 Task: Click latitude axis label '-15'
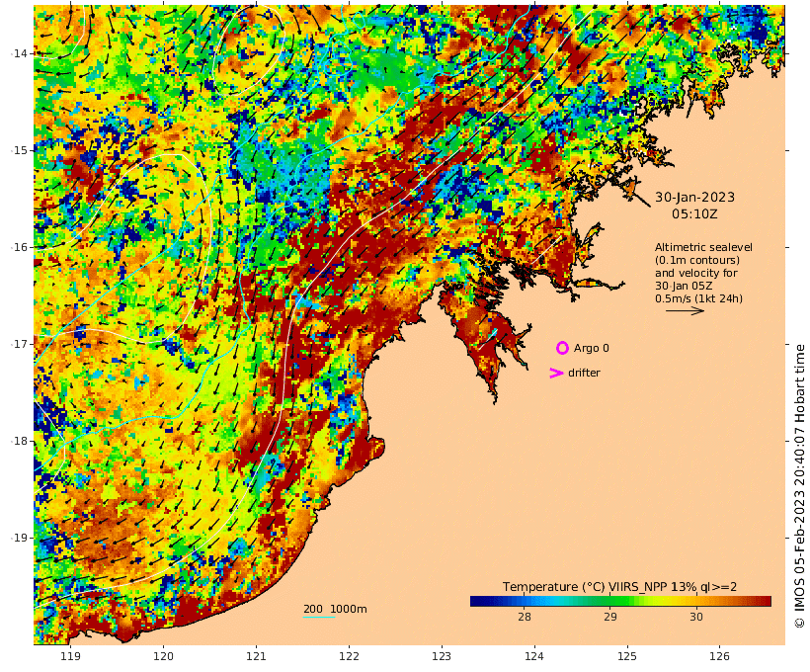coord(20,150)
